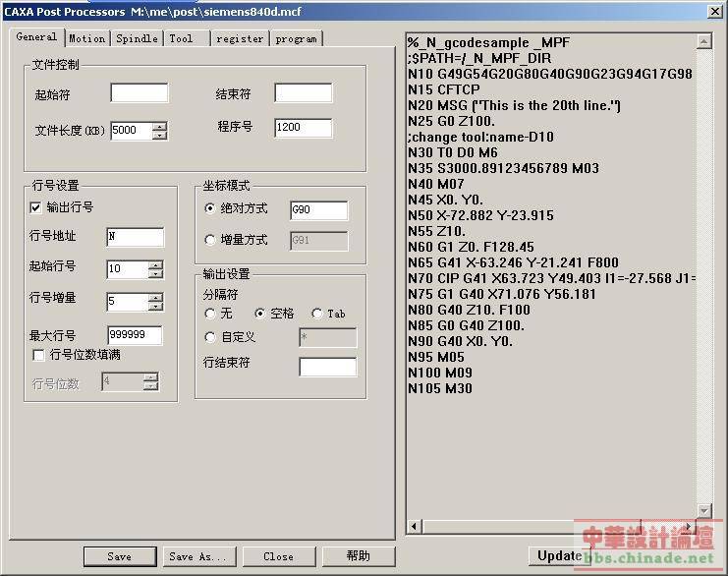Viewport: 728px width, 576px height.
Task: Select the Tool tab
Action: pyautogui.click(x=187, y=38)
